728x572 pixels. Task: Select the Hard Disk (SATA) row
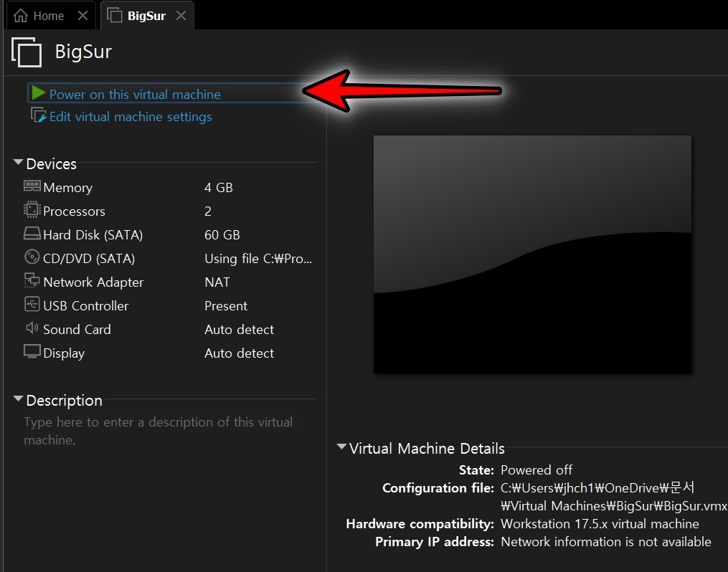click(x=167, y=234)
